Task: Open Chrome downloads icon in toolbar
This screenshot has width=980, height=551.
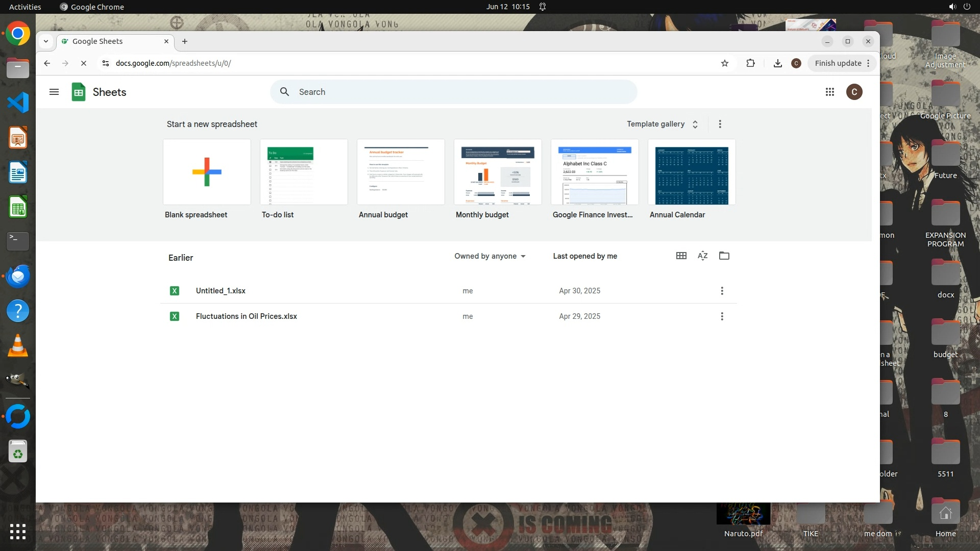Action: [x=777, y=63]
